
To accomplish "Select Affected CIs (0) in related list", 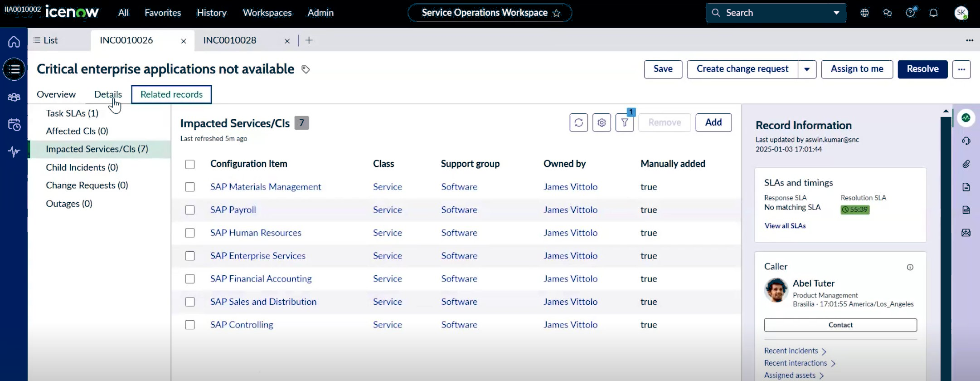I will point(77,131).
